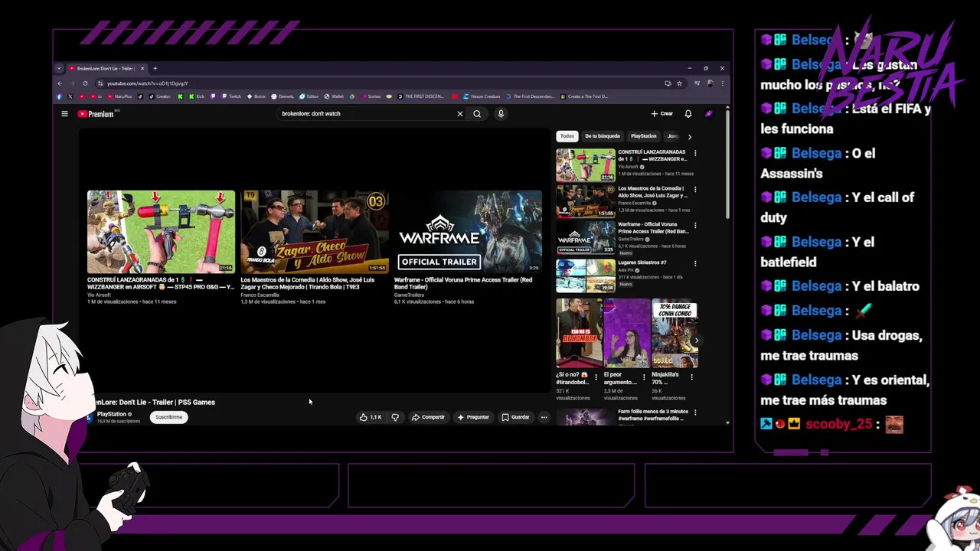Open the Twitch bookmark
Viewport: 980px width, 551px height.
tap(232, 96)
